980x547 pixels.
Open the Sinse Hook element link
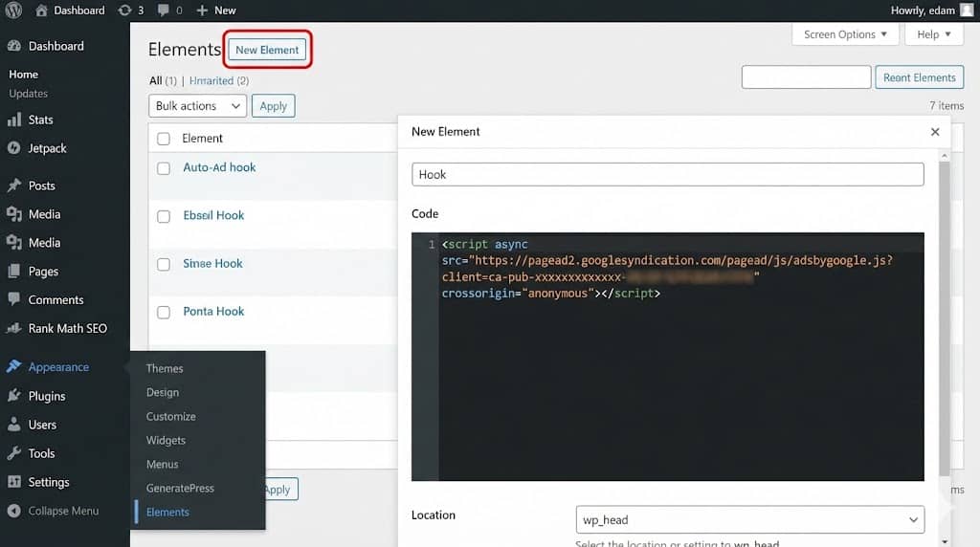(212, 264)
